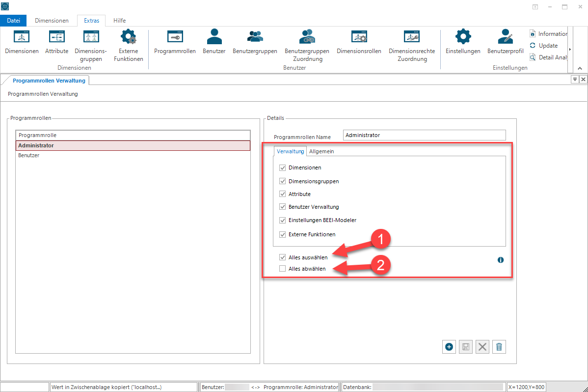
Task: Open Dimensionsrollen ribbon icon
Action: tap(359, 42)
